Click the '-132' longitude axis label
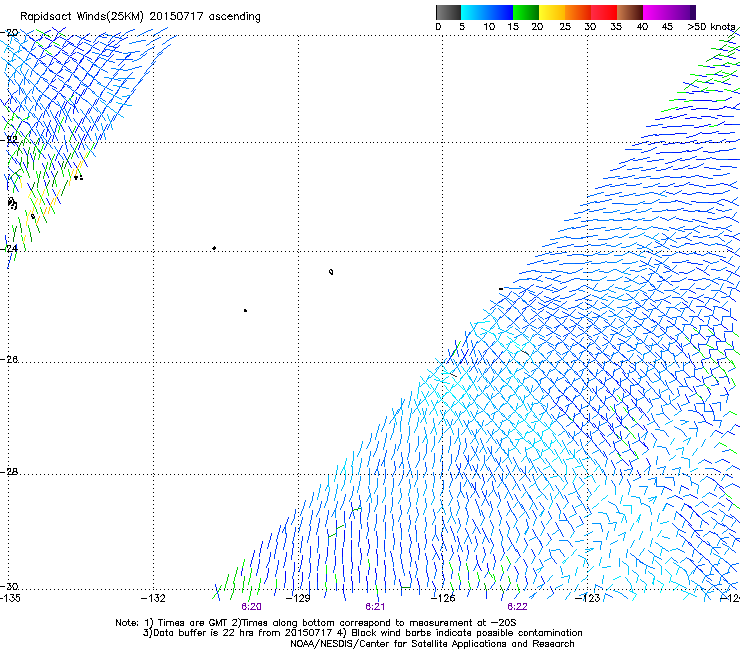 coord(153,598)
